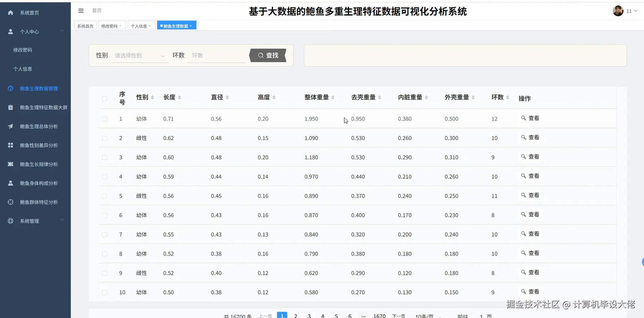Screen dimensions: 644x318
Task: Sort table by 外壳重量 column arrows
Action: tap(473, 97)
